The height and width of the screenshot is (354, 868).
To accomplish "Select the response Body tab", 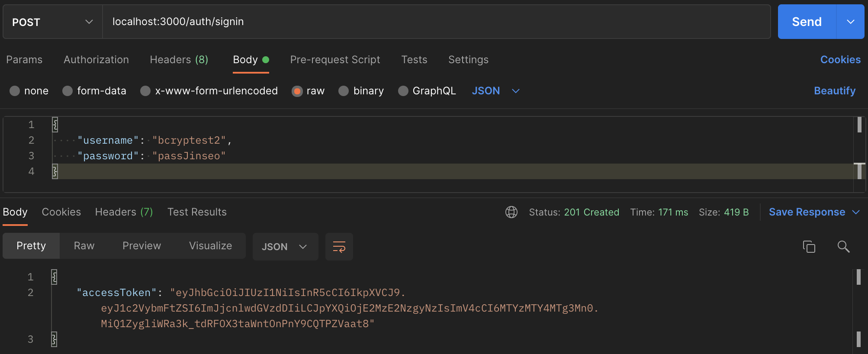I will tap(15, 212).
